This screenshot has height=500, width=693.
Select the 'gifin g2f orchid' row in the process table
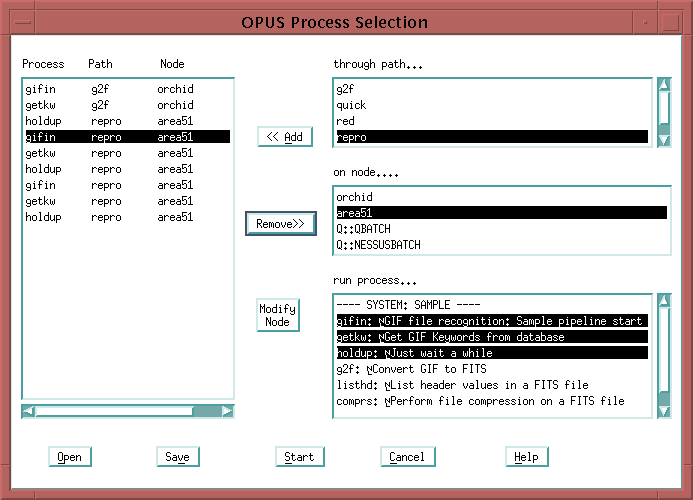[x=110, y=89]
